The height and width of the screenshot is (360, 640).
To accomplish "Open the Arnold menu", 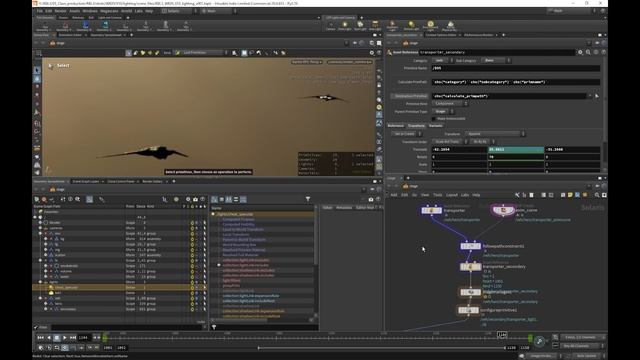I will [127, 11].
